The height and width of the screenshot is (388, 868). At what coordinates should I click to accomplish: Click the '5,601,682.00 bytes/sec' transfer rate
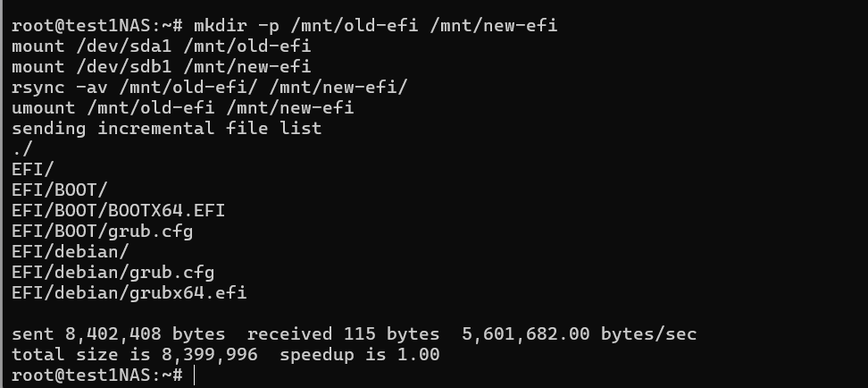click(579, 334)
